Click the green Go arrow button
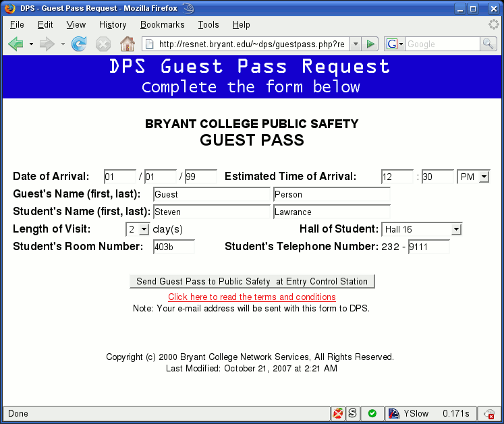The image size is (504, 424). click(x=370, y=44)
